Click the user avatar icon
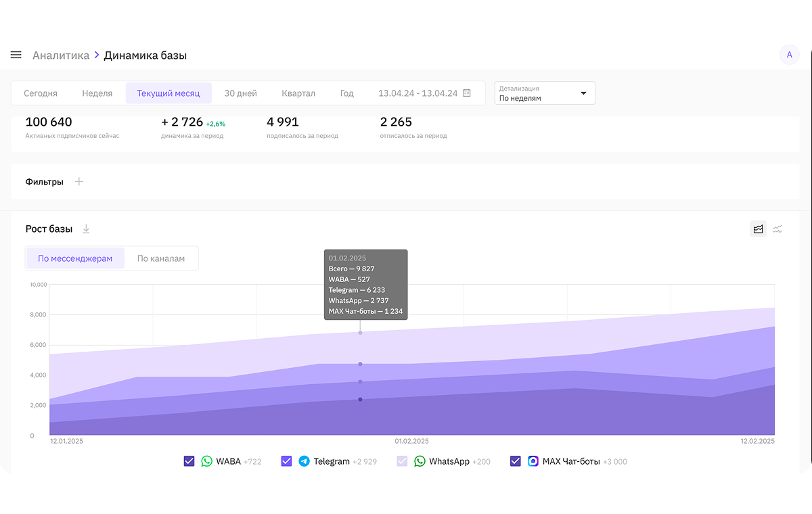The image size is (812, 514). [x=789, y=55]
